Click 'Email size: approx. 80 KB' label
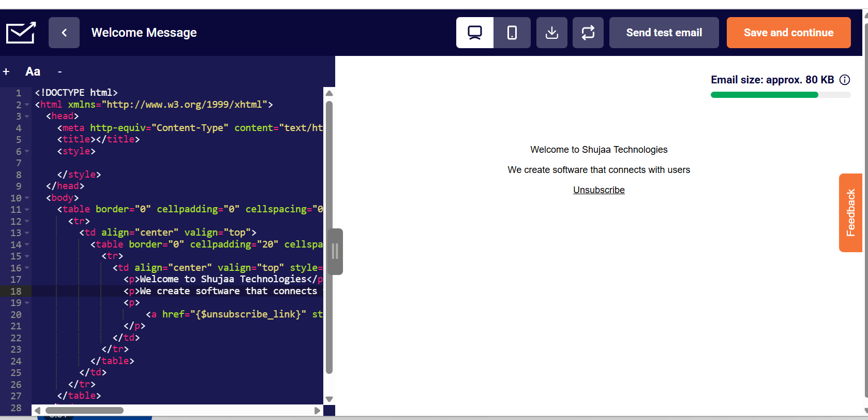The image size is (868, 420). pos(772,80)
